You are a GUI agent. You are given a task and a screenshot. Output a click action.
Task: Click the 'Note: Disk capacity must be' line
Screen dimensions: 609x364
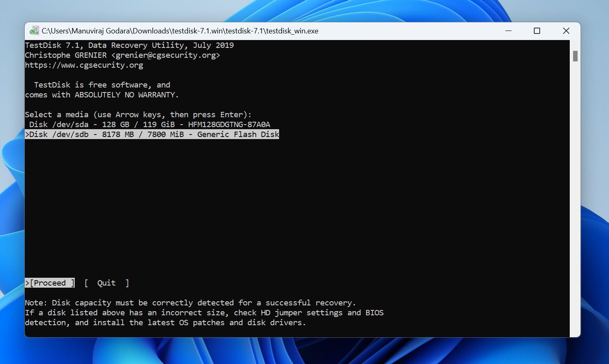coord(190,303)
